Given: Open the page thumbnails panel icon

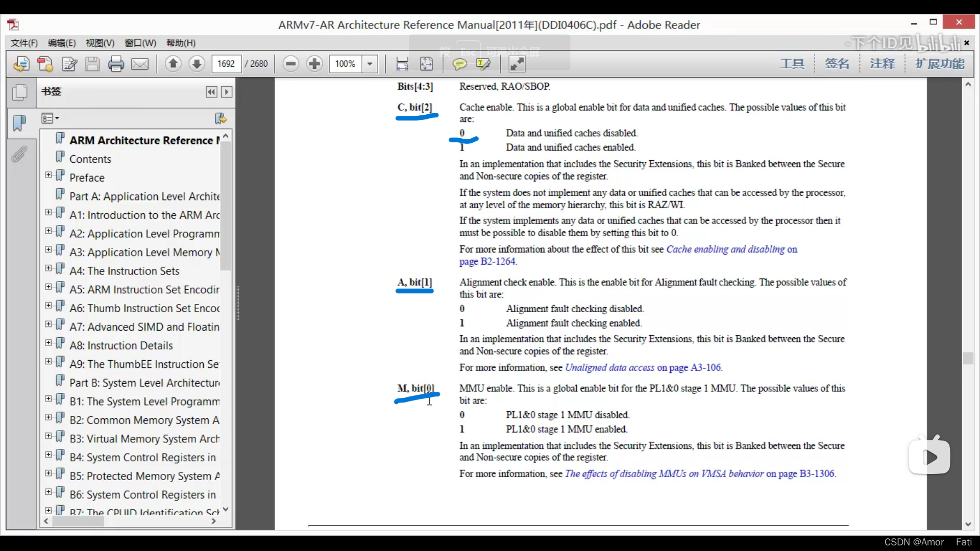Looking at the screenshot, I should tap(19, 92).
